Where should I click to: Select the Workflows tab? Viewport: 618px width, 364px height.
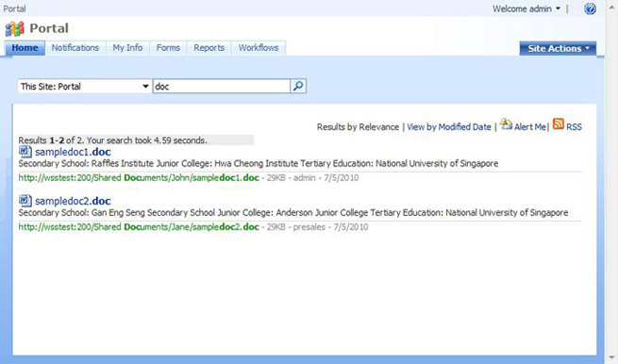point(259,48)
